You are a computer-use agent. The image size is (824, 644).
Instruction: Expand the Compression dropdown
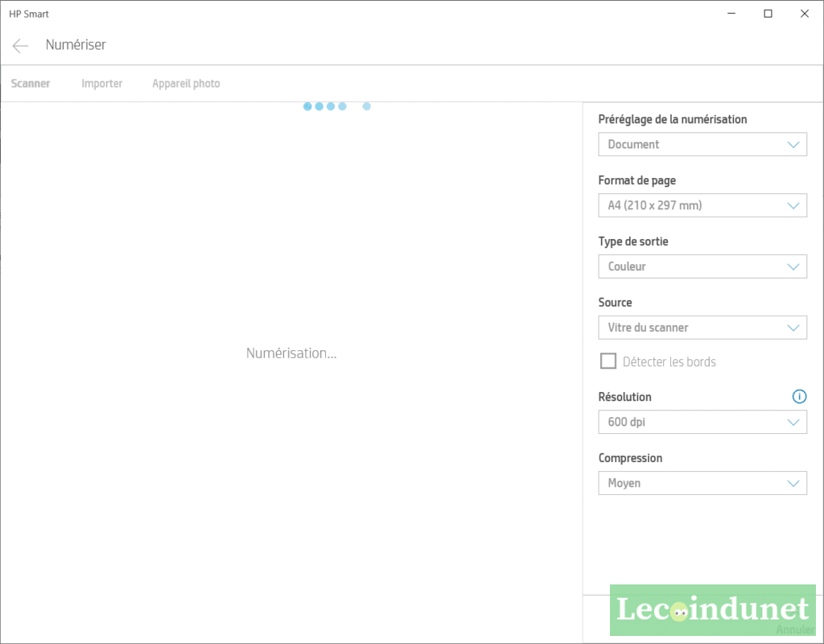[702, 483]
